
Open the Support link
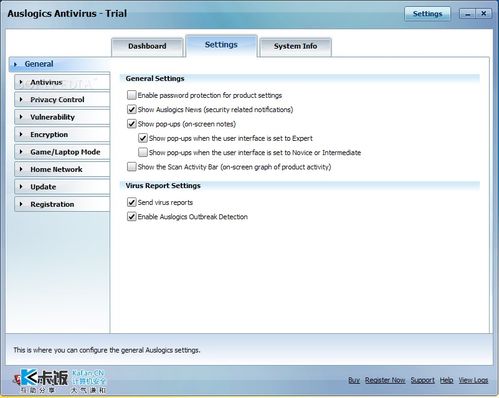pyautogui.click(x=423, y=380)
